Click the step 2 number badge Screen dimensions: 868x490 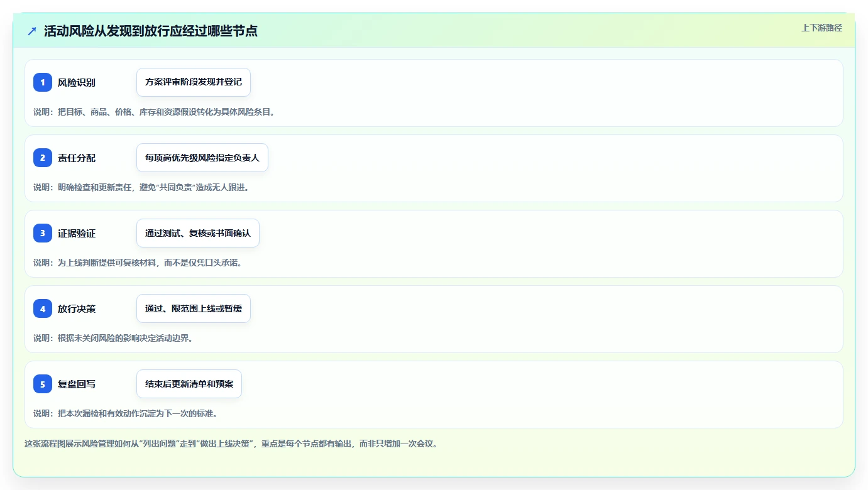(43, 158)
